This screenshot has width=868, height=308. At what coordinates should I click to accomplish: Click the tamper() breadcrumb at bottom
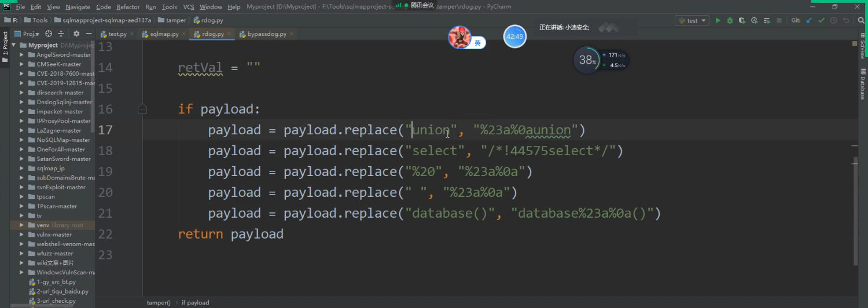(x=159, y=302)
